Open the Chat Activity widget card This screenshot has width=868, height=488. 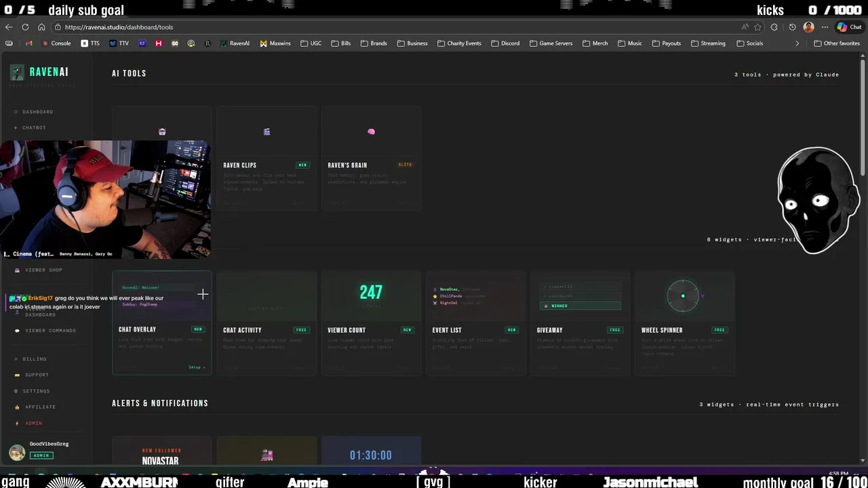[267, 323]
